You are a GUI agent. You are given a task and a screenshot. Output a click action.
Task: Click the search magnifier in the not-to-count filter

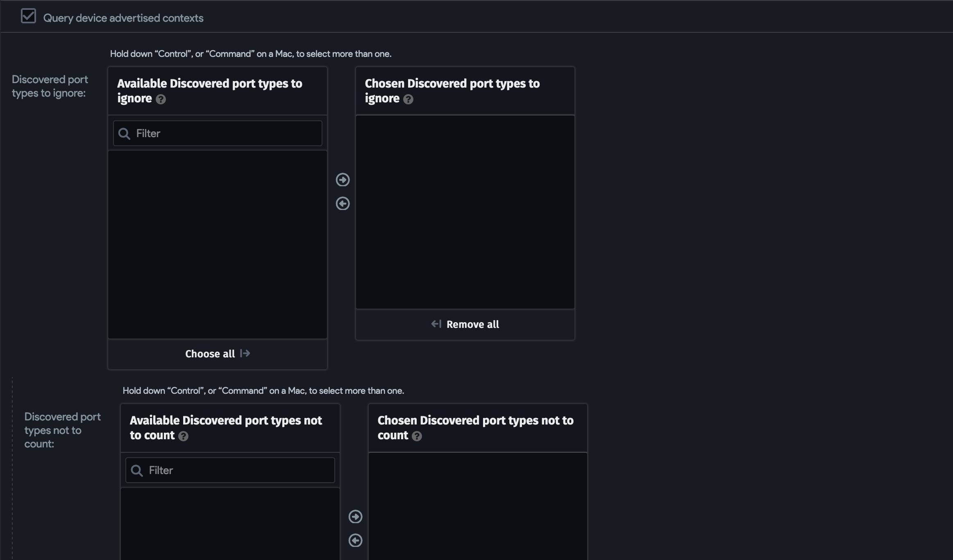[137, 471]
